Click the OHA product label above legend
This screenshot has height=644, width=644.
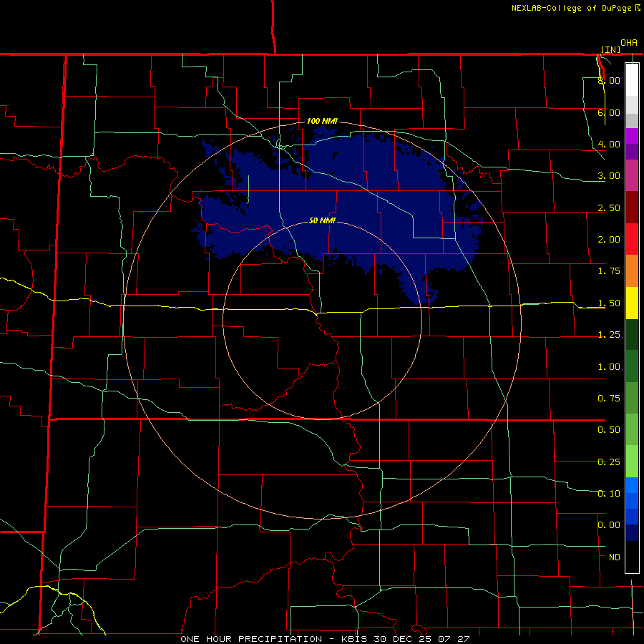pyautogui.click(x=629, y=43)
